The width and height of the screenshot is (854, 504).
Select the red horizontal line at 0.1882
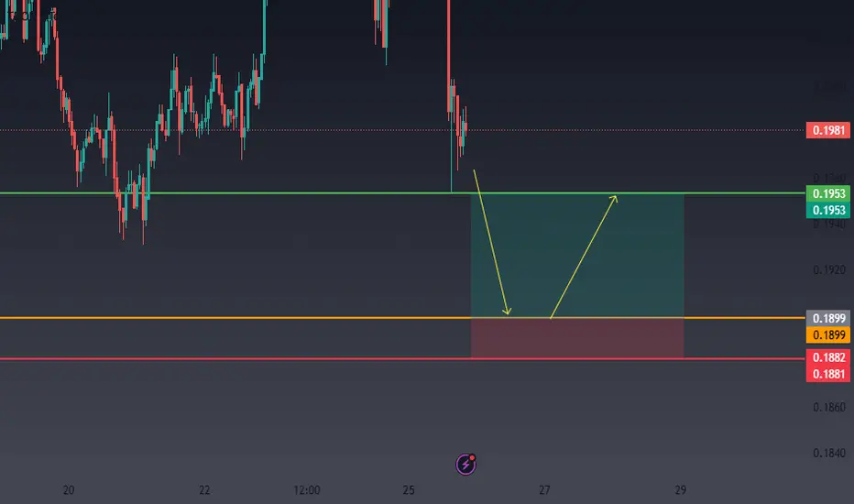click(x=402, y=358)
